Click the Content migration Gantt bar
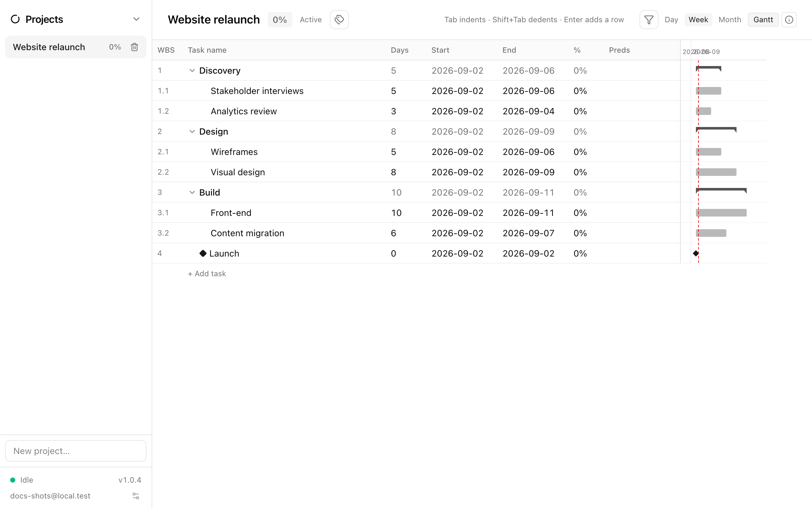 point(711,233)
